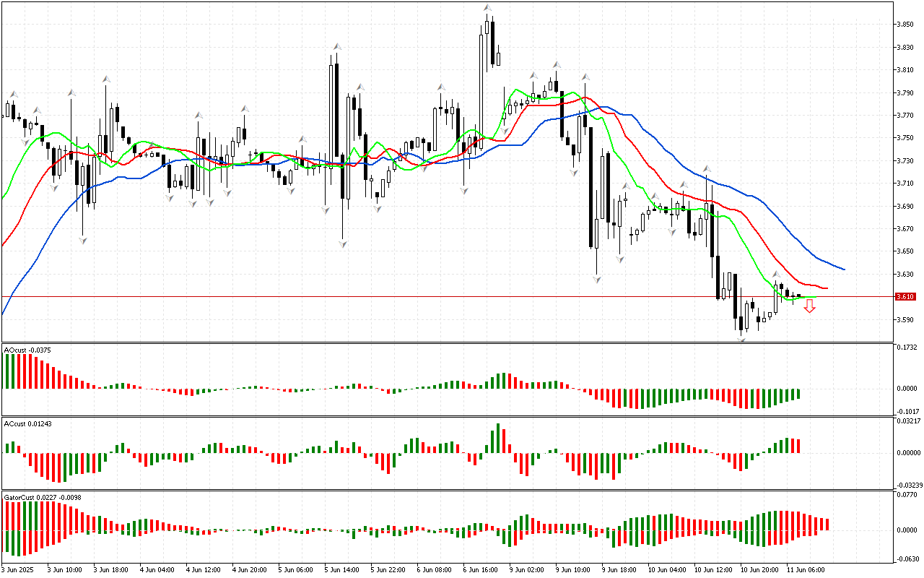924x578 pixels.
Task: Click the AOcust indicator label
Action: point(22,350)
